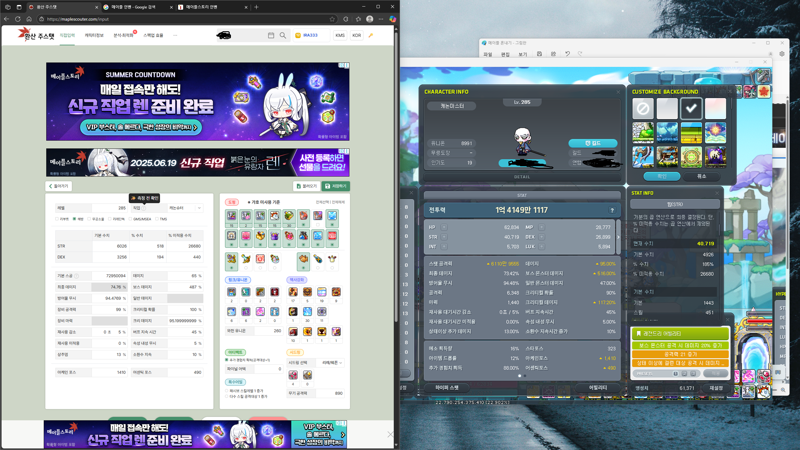Select the first buff skill icon in top row

(232, 216)
